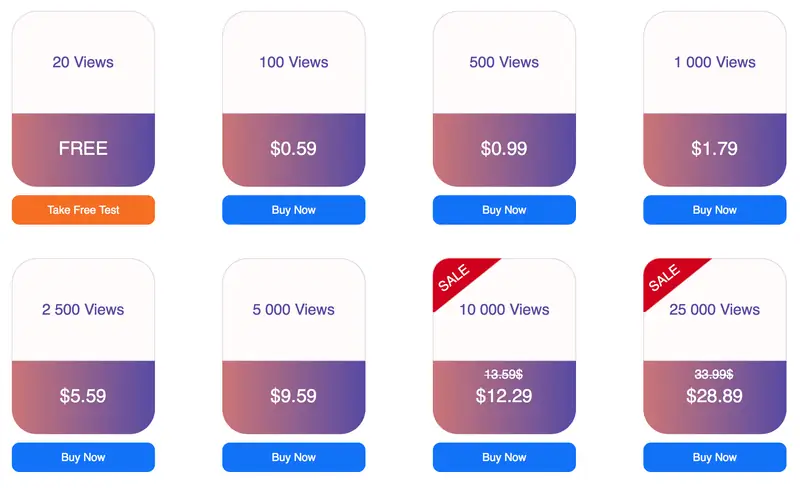Viewport: 800px width, 488px height.
Task: Click the FREE price panel
Action: (83, 150)
